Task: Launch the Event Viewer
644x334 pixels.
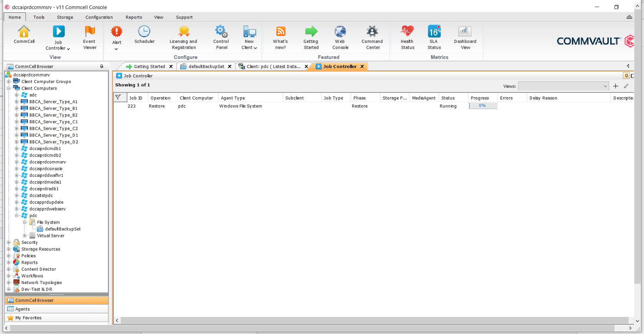Action: point(90,38)
